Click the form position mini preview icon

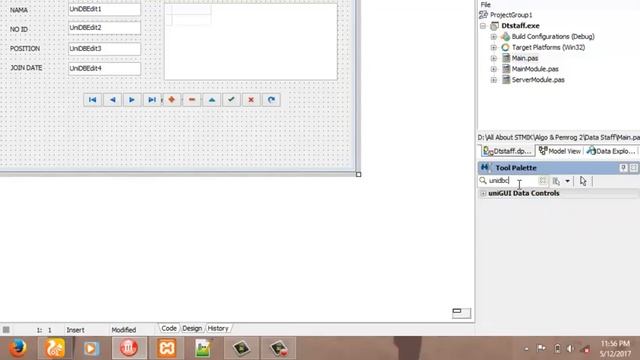click(461, 313)
